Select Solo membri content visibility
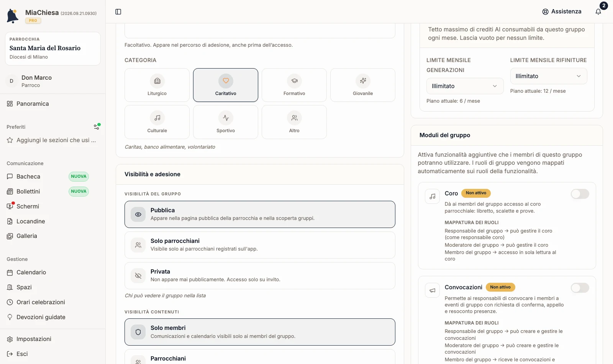 (x=260, y=332)
